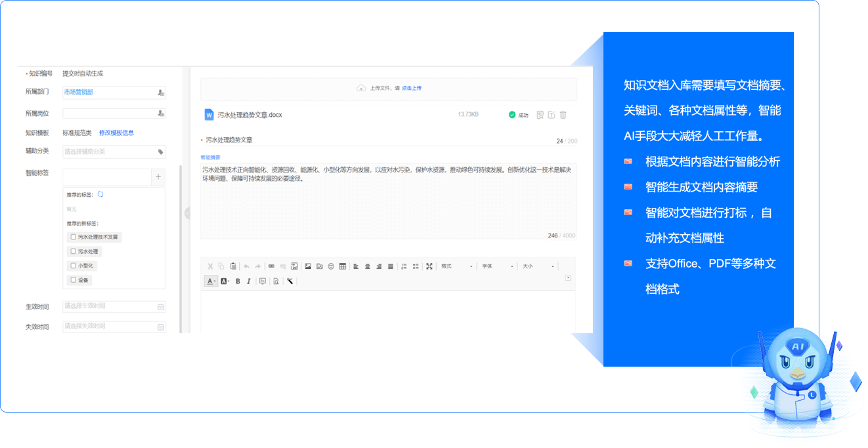Open the 格式 format dropdown
The image size is (868, 448).
click(456, 266)
